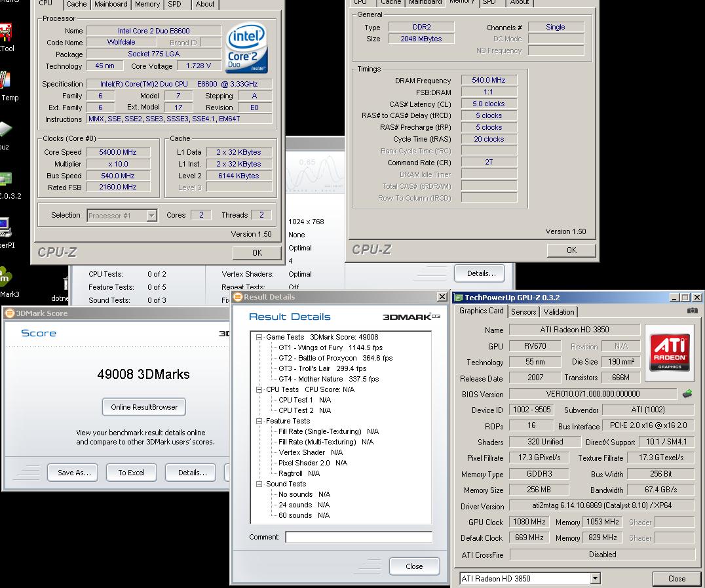Switch to the Mainboard tab in left CPU-Z
Viewport: 705px width, 588px height.
pos(111,4)
